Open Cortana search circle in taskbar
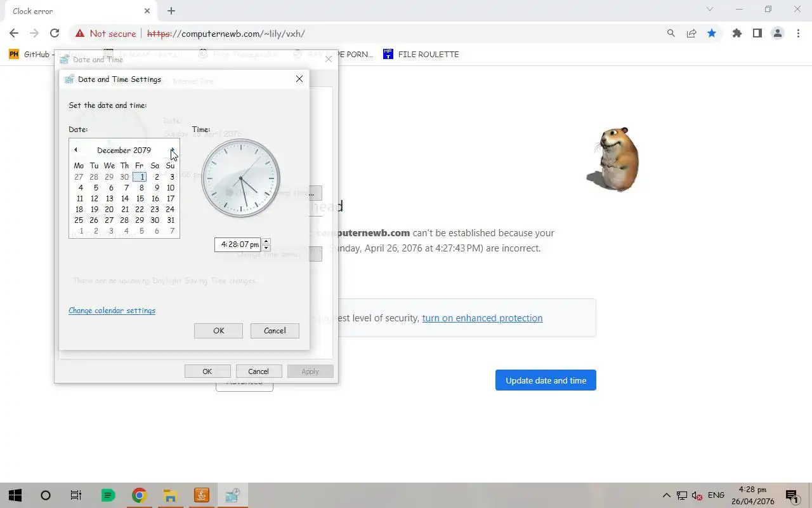The height and width of the screenshot is (508, 812). [x=46, y=495]
